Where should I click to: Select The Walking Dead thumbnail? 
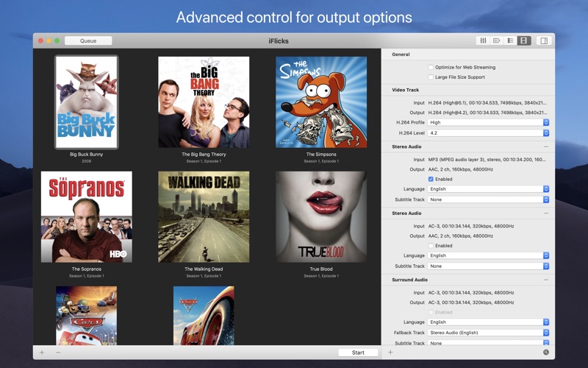[x=204, y=217]
